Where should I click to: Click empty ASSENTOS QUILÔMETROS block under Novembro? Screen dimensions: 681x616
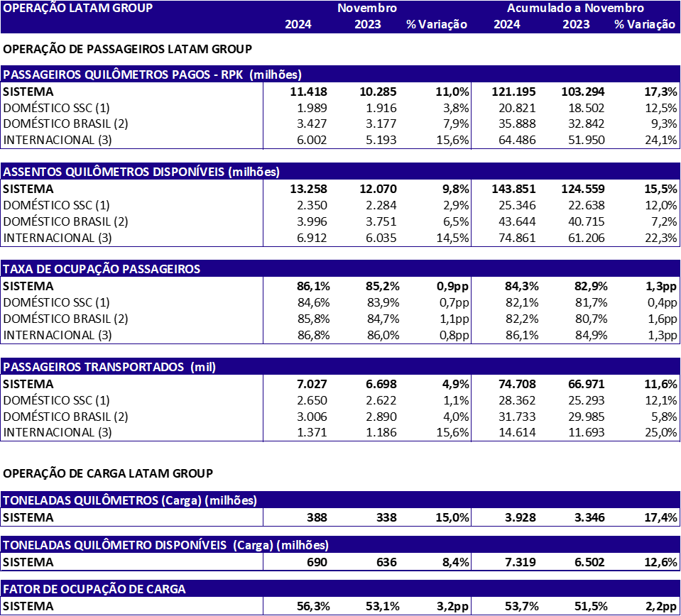pos(367,213)
